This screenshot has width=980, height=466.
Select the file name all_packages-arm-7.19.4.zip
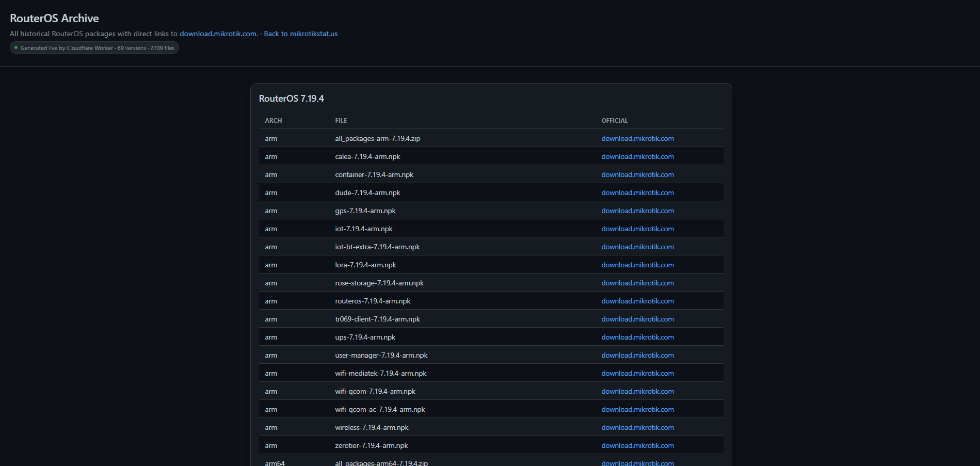coord(378,138)
